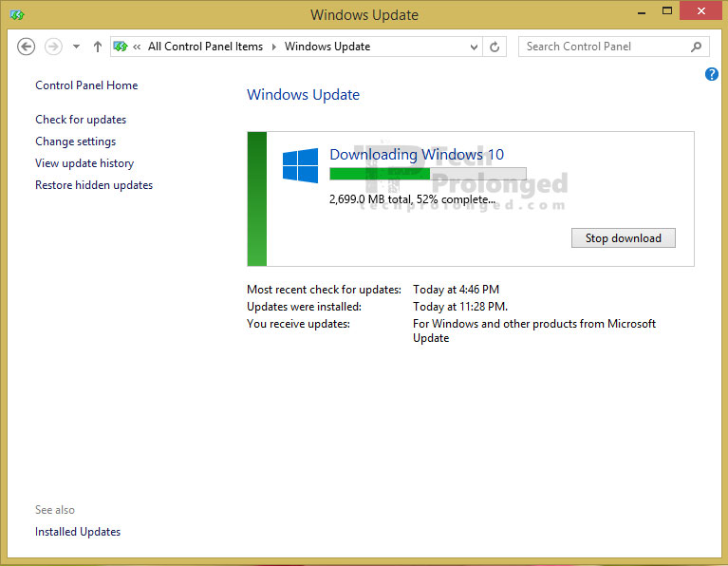Click the 'You receive updates:' label
The height and width of the screenshot is (566, 728).
click(x=299, y=324)
